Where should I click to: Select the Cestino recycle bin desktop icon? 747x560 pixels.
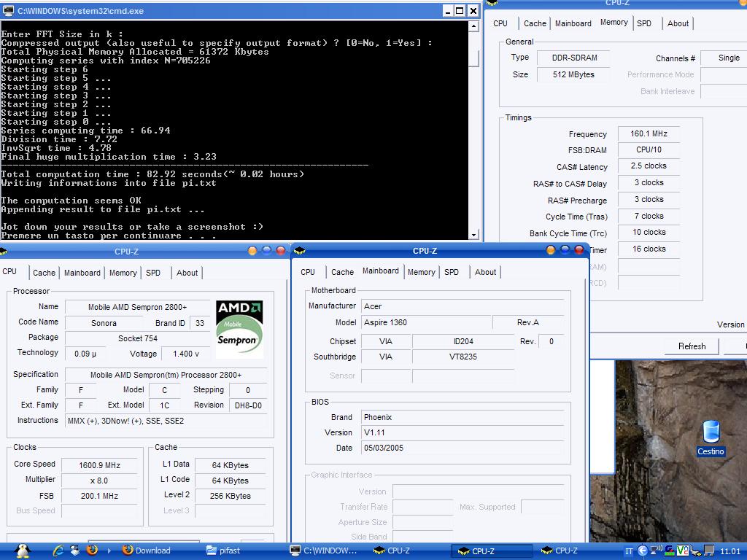[x=711, y=438]
